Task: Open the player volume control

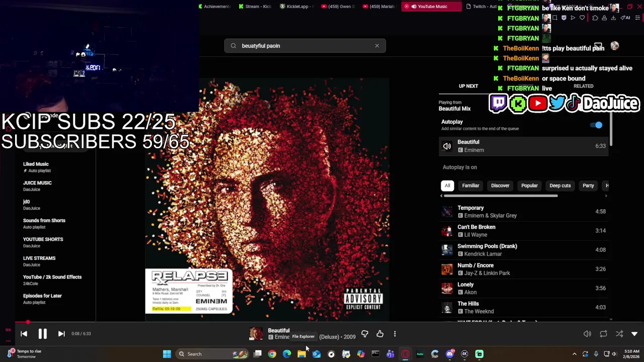Action: coord(587,334)
